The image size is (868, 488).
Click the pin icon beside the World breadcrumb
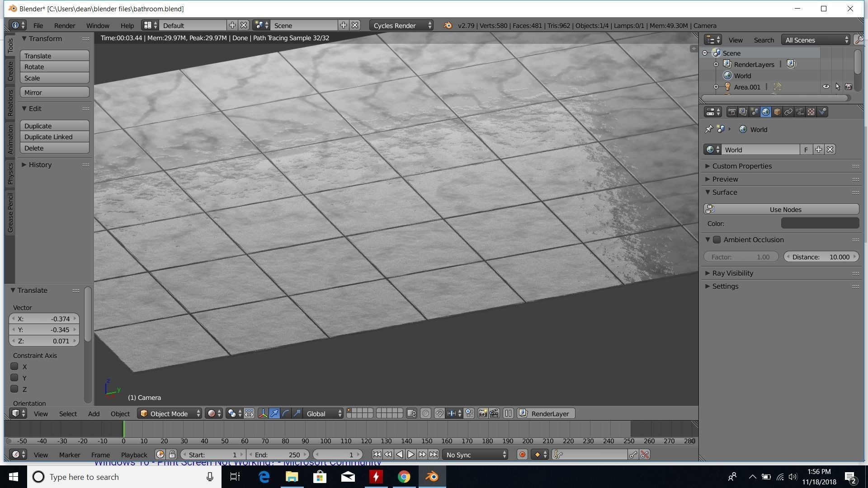pyautogui.click(x=709, y=130)
